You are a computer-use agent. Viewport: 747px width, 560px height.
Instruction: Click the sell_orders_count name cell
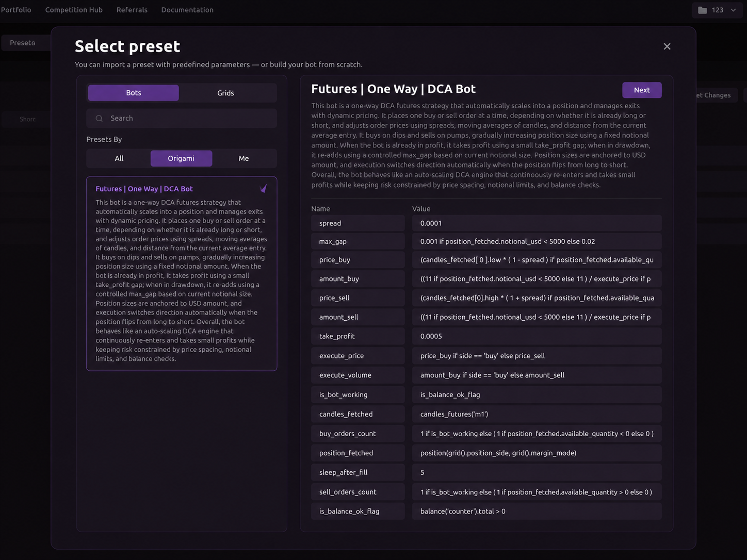pyautogui.click(x=358, y=492)
